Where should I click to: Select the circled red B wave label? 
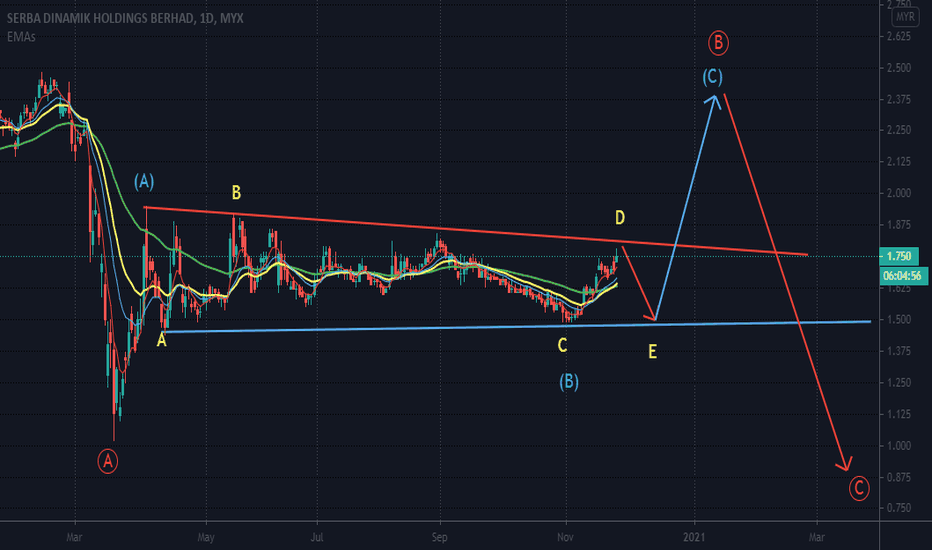(718, 43)
